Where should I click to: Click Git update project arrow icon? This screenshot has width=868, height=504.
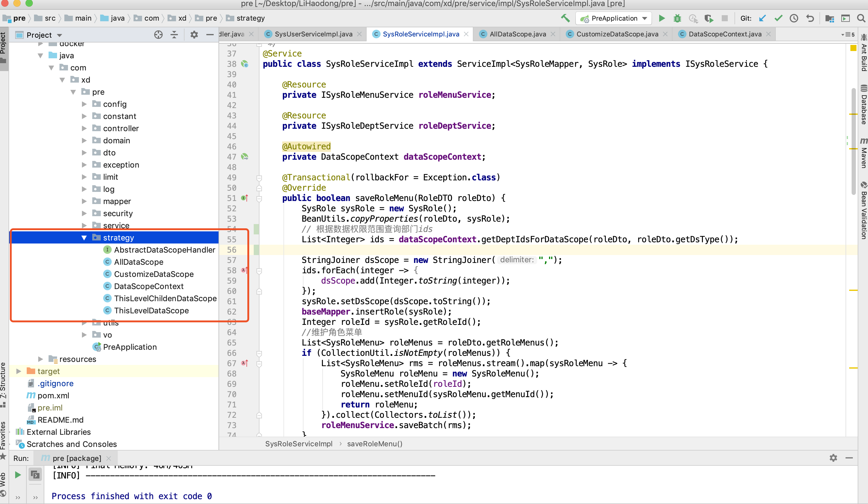pos(763,18)
